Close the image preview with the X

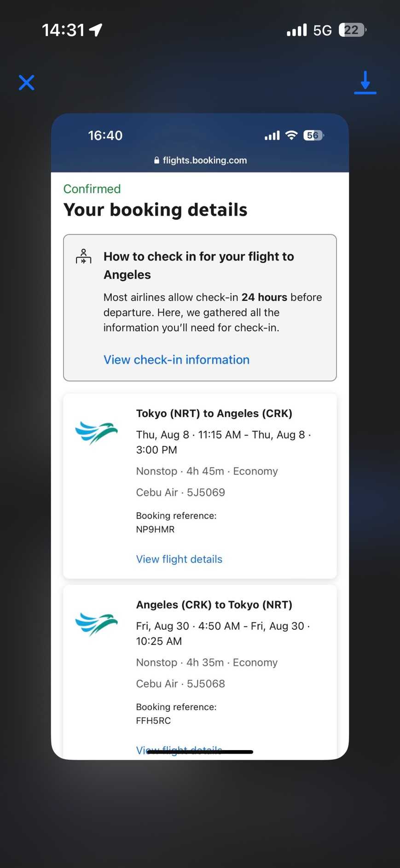(x=27, y=82)
